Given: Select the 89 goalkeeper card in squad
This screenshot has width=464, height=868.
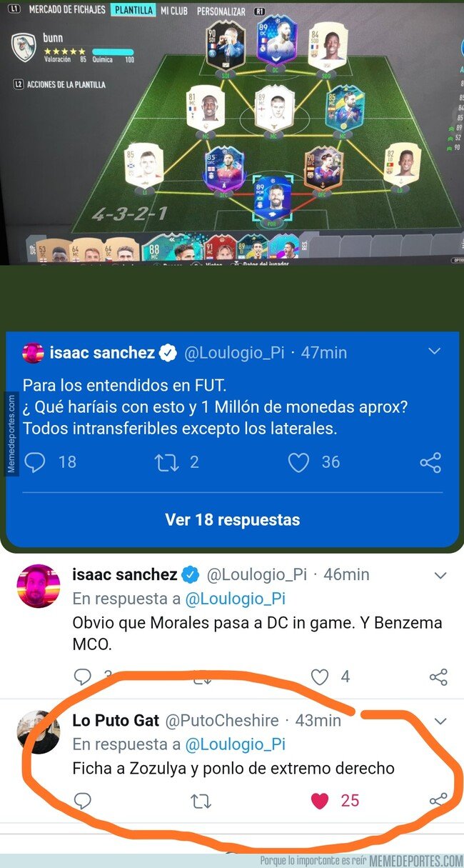Looking at the screenshot, I should tap(273, 198).
